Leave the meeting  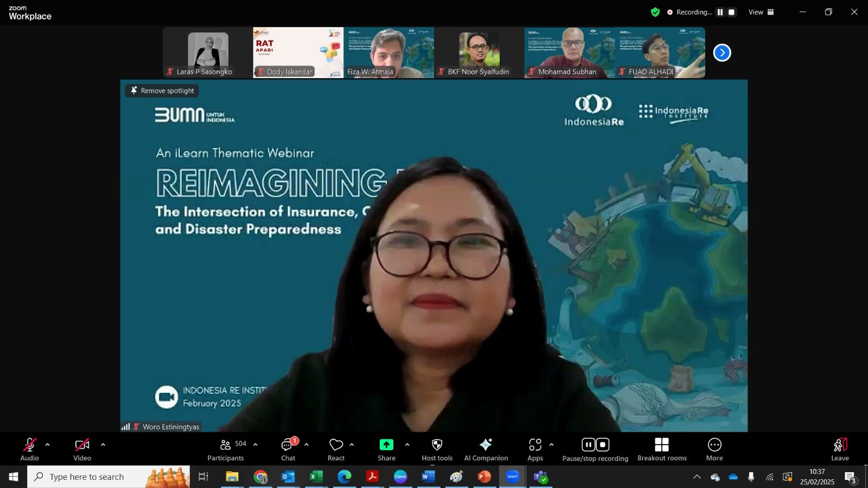click(x=839, y=450)
